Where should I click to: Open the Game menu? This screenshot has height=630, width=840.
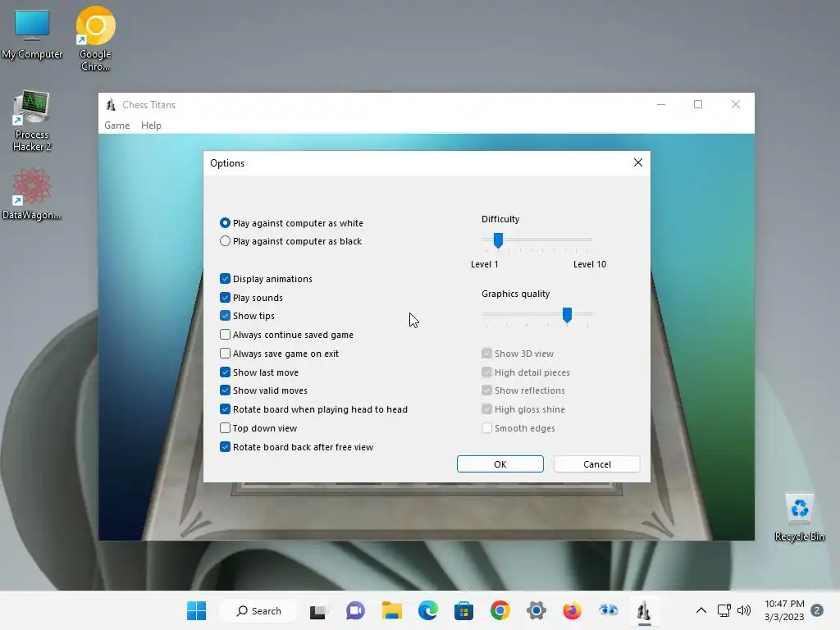tap(116, 126)
